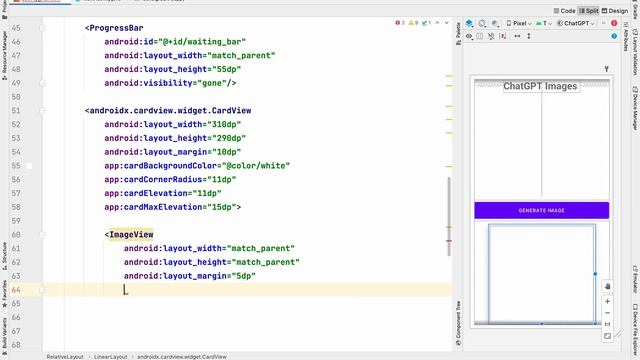Click the android:visibility="gone" line

[170, 83]
